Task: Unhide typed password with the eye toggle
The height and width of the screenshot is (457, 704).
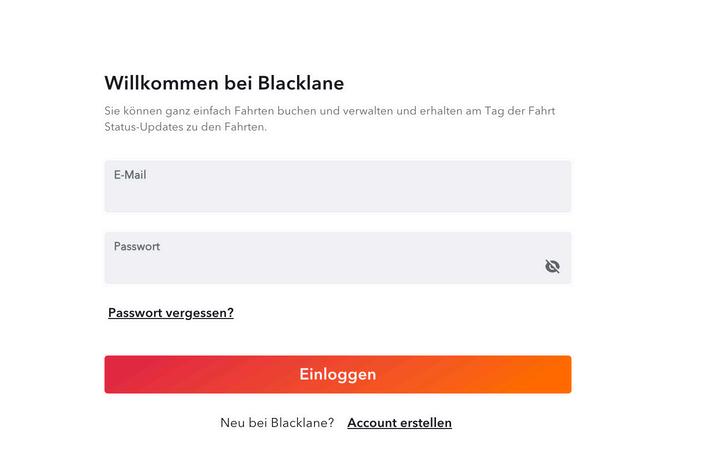Action: click(x=552, y=266)
